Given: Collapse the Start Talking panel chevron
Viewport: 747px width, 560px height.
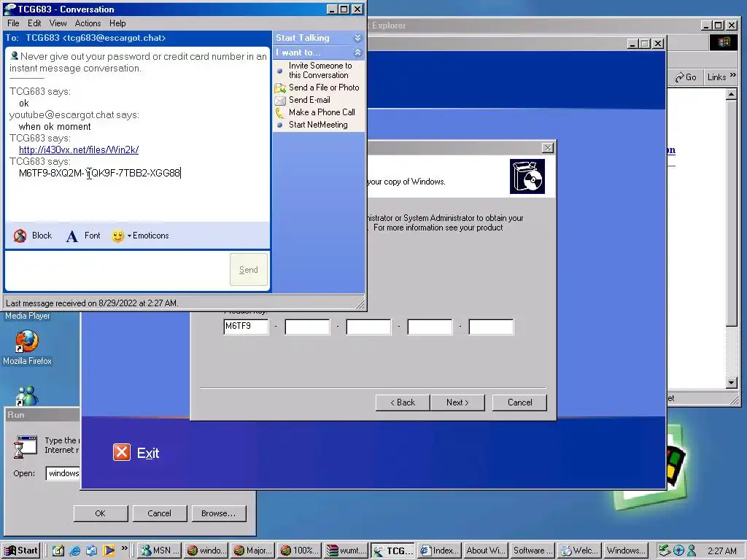Looking at the screenshot, I should coord(357,38).
